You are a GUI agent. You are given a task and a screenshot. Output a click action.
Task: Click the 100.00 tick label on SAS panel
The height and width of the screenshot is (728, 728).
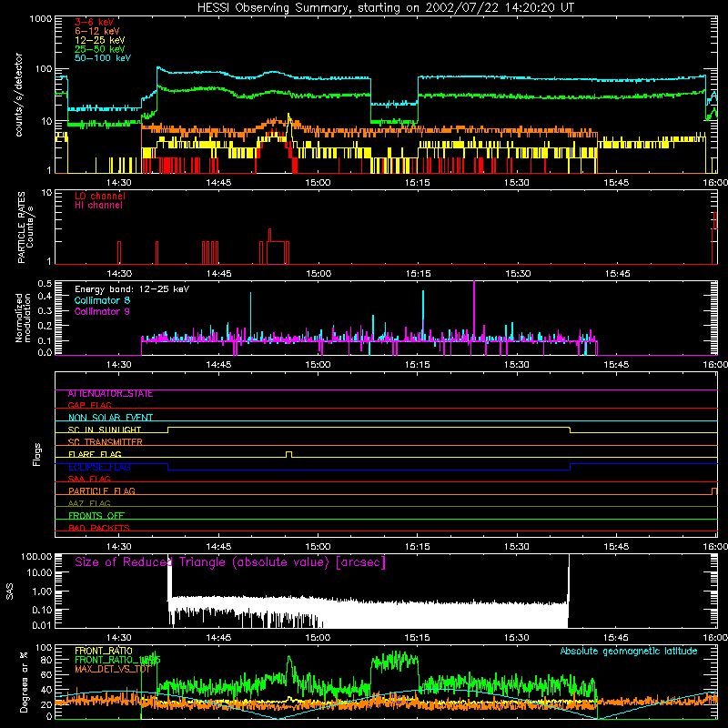click(x=36, y=557)
